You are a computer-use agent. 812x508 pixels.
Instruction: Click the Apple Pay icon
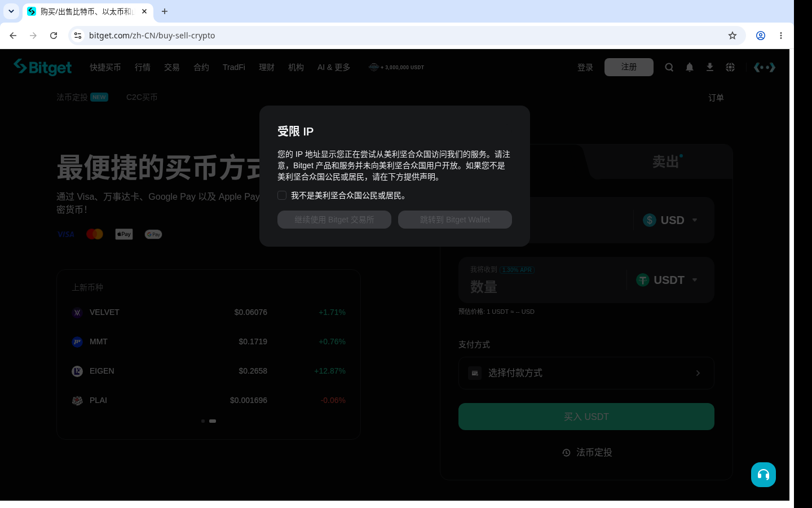(124, 234)
